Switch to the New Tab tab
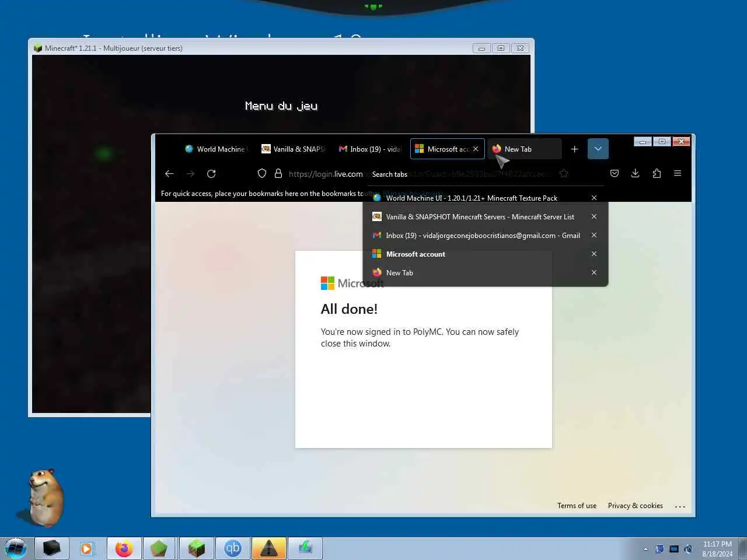This screenshot has height=560, width=747. [x=524, y=149]
